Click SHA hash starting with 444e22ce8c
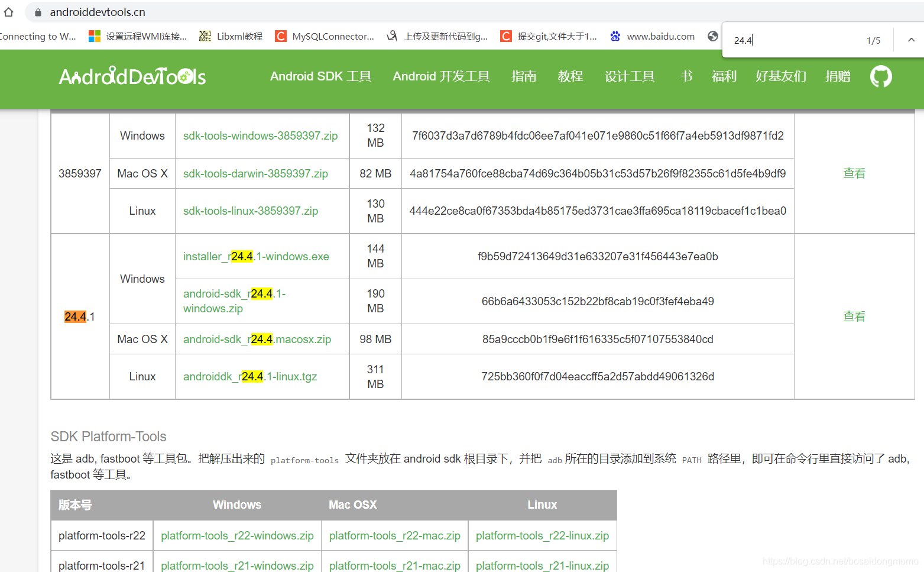The height and width of the screenshot is (572, 924). pos(598,211)
